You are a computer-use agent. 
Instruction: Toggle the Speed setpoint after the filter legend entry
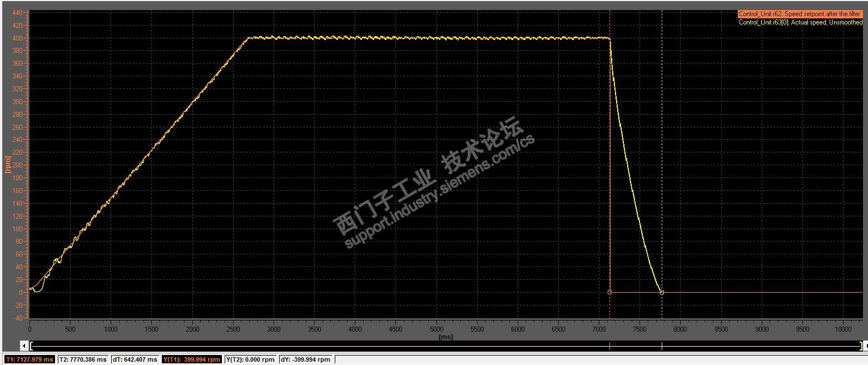tap(800, 14)
